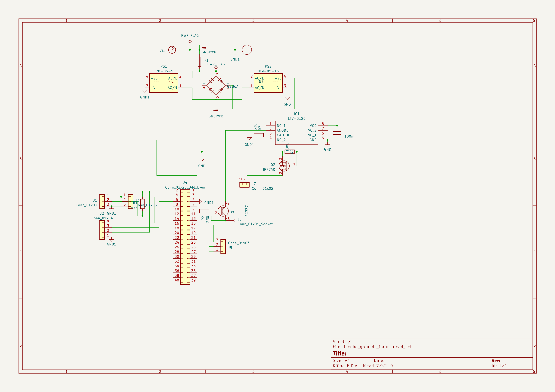
Task: Click the 'BC337' value label
Action: coord(247,211)
